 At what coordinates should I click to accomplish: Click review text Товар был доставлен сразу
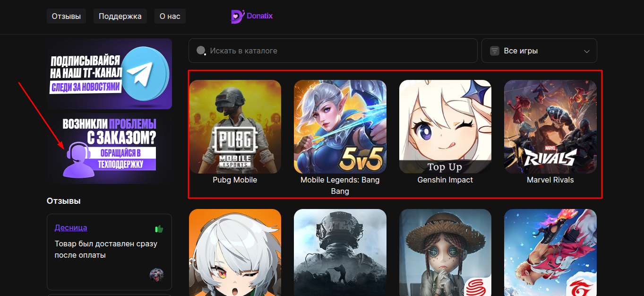106,250
